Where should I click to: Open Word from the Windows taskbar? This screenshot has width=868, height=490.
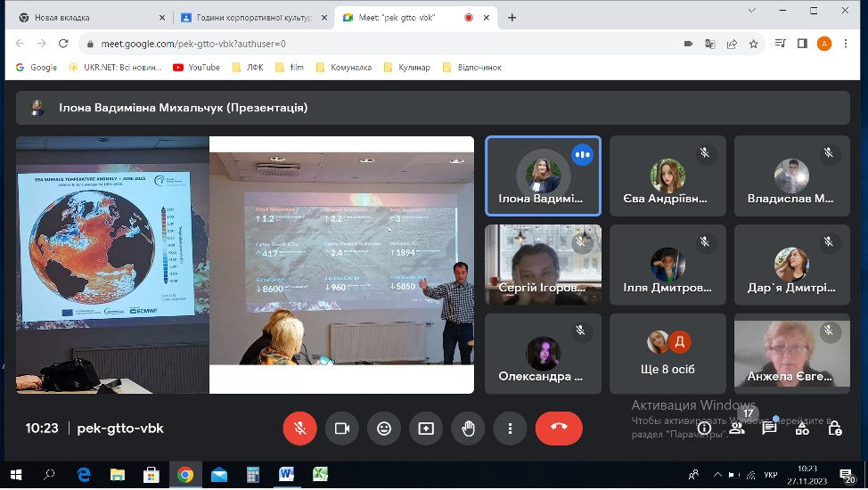(286, 475)
